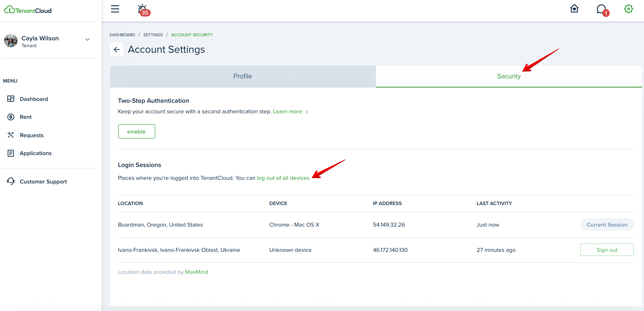Image resolution: width=644 pixels, height=311 pixels.
Task: Click the Applications document icon
Action: 11,153
